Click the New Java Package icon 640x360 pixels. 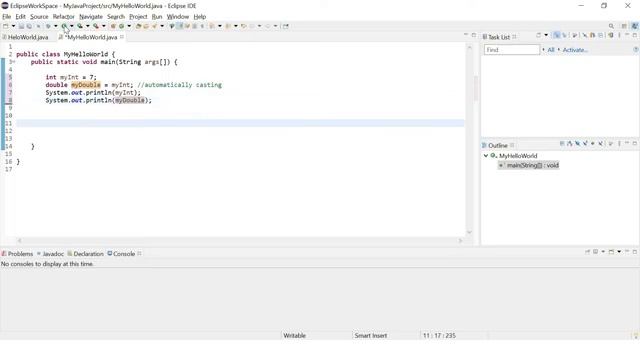tap(113, 26)
